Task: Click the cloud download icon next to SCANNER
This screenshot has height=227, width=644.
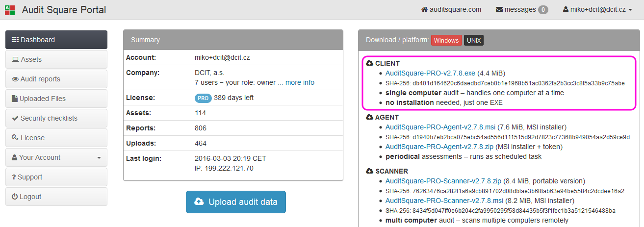Action: (370, 171)
